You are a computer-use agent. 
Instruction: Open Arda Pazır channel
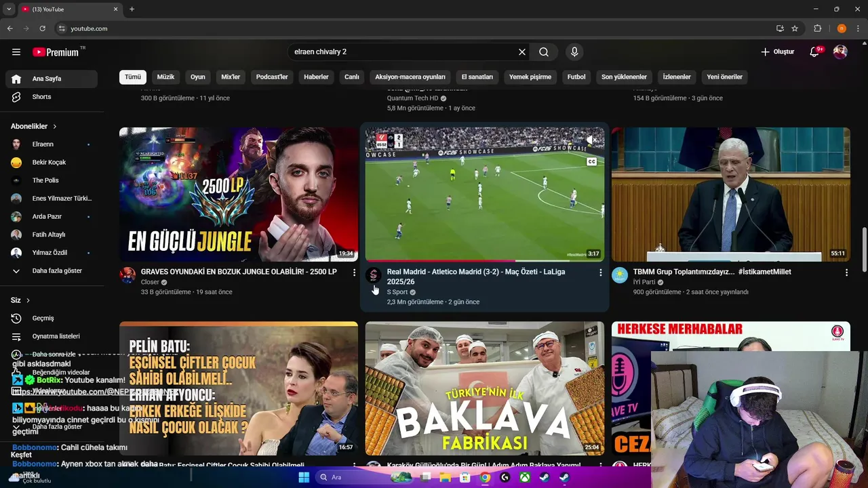pyautogui.click(x=52, y=216)
